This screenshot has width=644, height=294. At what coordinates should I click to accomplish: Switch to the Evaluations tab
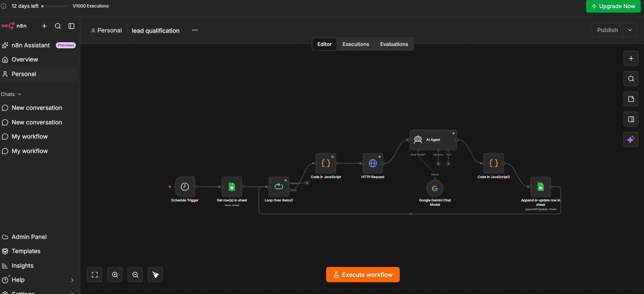coord(394,44)
